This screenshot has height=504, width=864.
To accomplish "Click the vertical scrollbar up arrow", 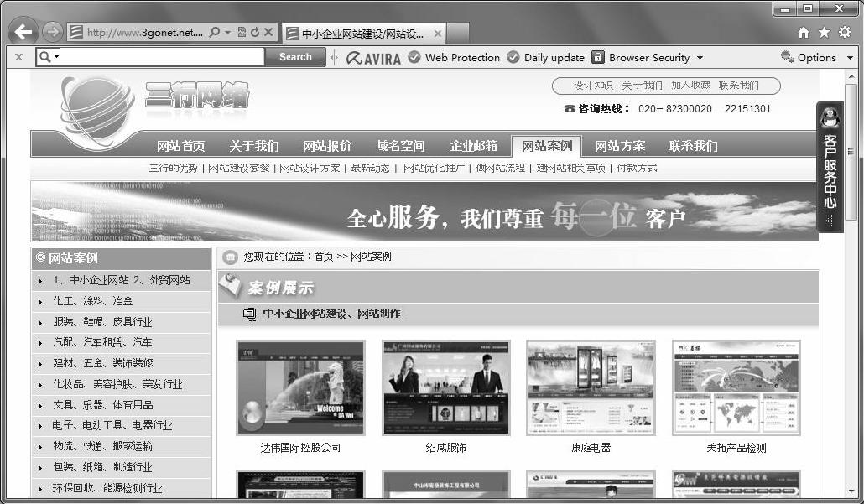I will pyautogui.click(x=851, y=76).
